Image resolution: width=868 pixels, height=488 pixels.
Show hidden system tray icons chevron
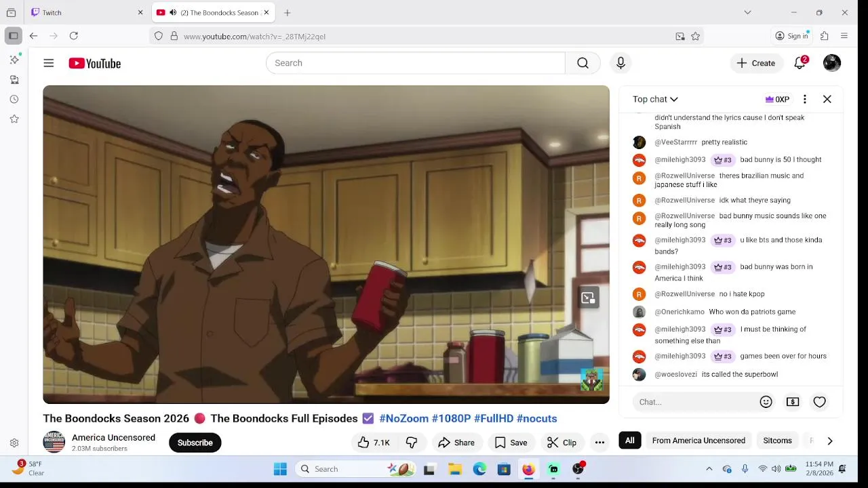click(709, 469)
